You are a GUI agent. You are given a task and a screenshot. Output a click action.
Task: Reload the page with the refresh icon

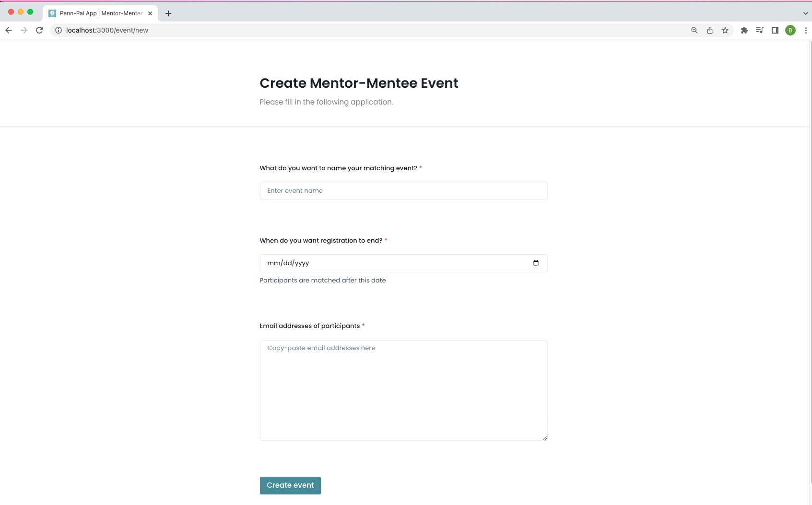click(39, 30)
